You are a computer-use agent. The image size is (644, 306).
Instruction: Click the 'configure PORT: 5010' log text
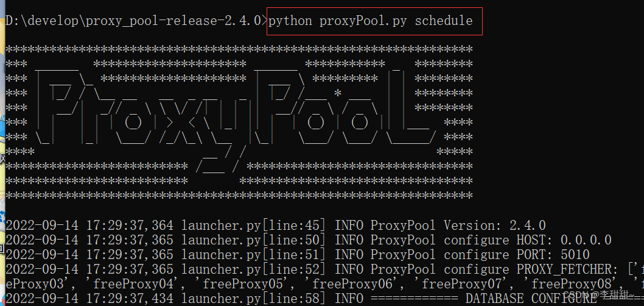coord(517,255)
